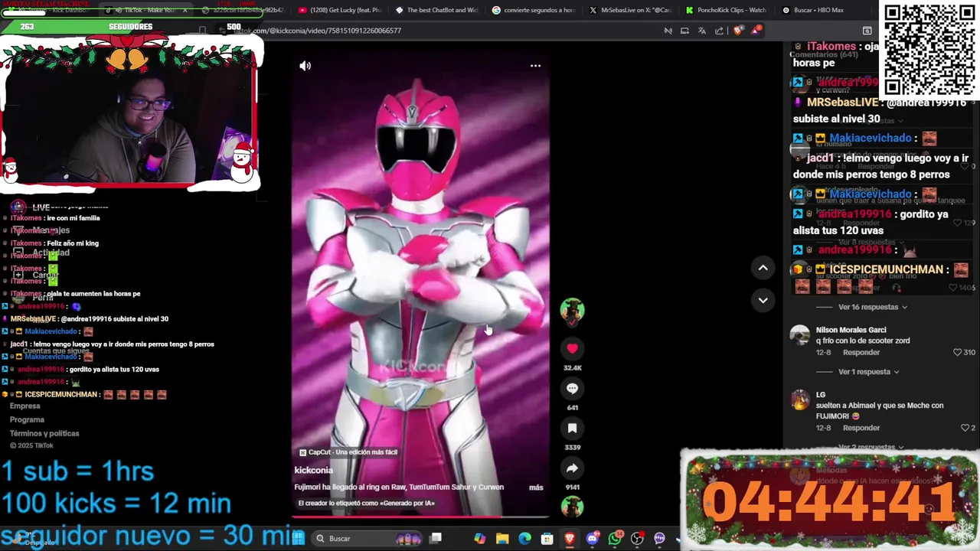Open Copilot from the taskbar

click(x=479, y=539)
